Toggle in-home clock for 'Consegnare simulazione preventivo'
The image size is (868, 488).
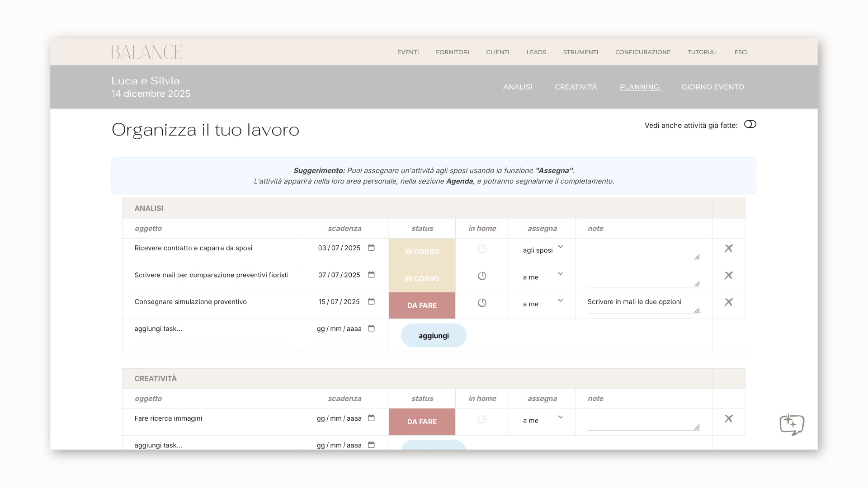click(x=482, y=303)
